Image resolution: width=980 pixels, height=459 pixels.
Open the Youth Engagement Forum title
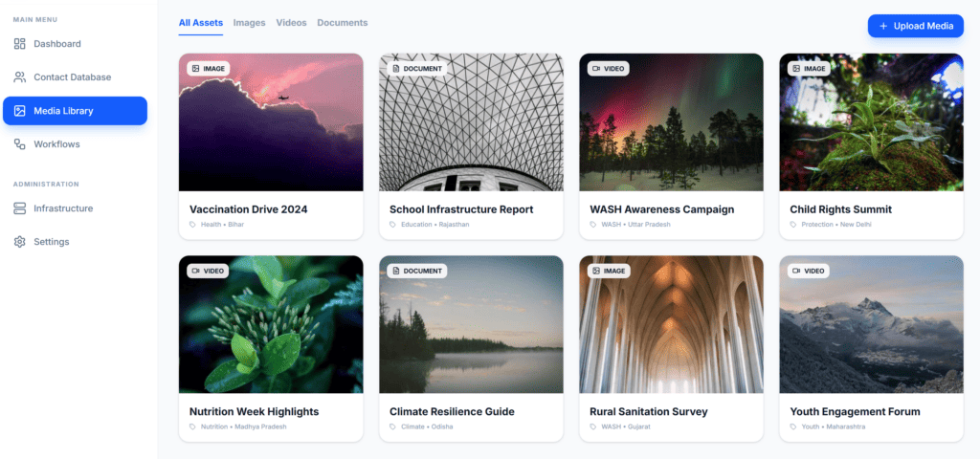[x=855, y=412]
